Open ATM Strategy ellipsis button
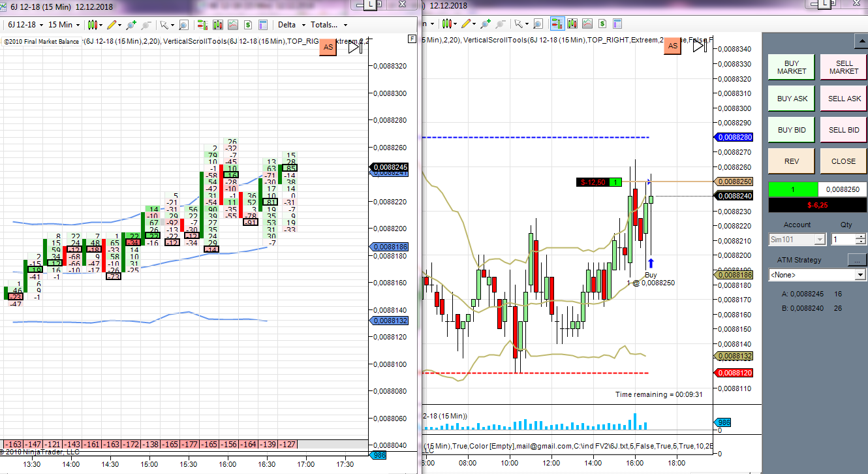The image size is (868, 474). [x=858, y=260]
